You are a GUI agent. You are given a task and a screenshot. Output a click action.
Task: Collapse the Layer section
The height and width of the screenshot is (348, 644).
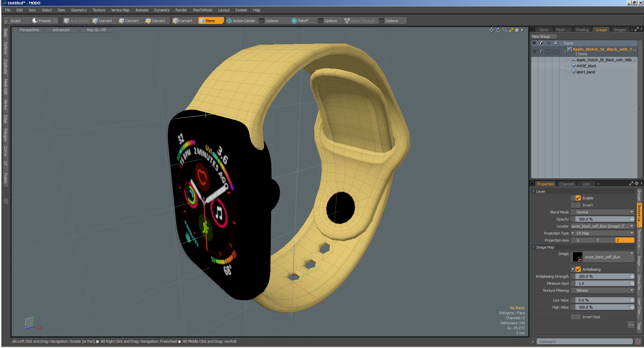534,191
